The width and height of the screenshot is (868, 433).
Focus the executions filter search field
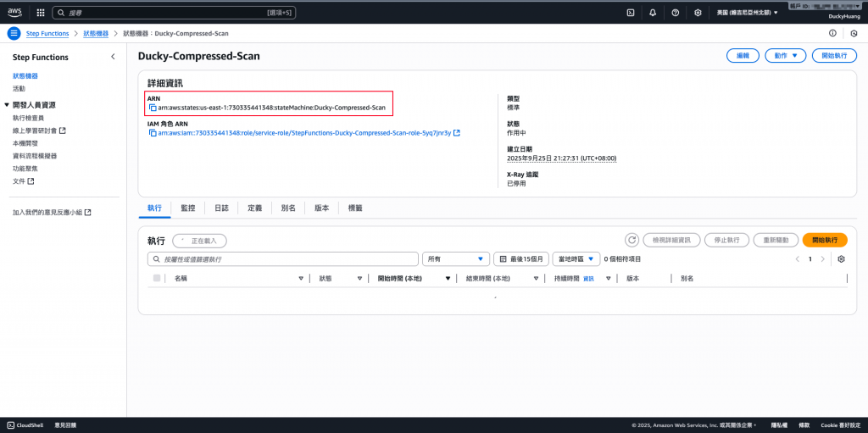pos(283,258)
